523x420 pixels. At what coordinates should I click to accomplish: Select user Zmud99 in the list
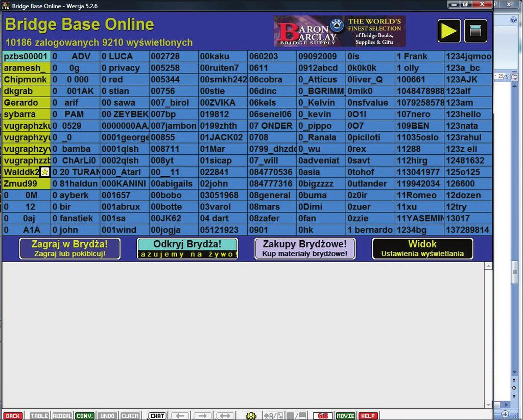[x=27, y=183]
